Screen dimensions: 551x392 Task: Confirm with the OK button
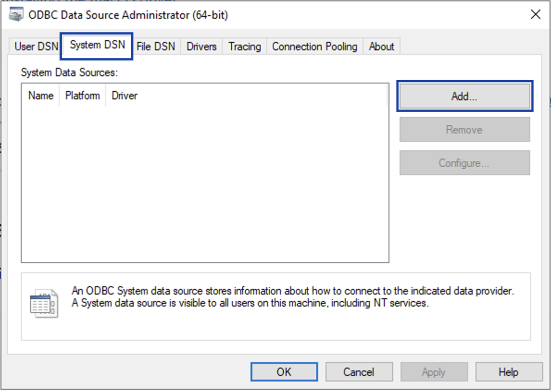284,372
